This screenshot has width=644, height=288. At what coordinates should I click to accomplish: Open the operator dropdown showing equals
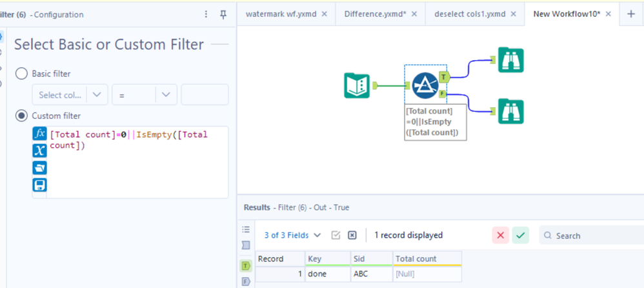pyautogui.click(x=144, y=94)
